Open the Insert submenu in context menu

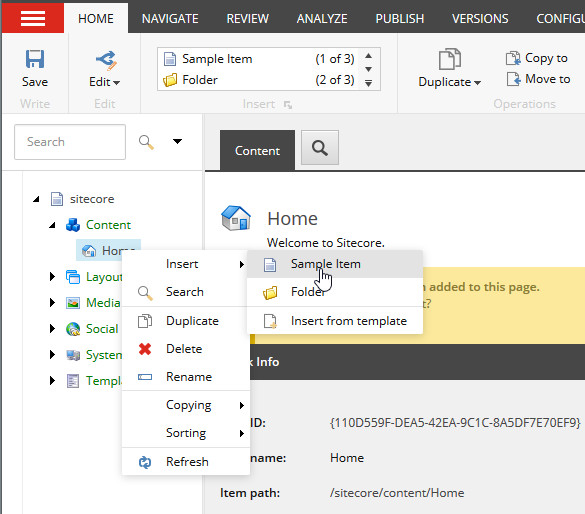[185, 264]
